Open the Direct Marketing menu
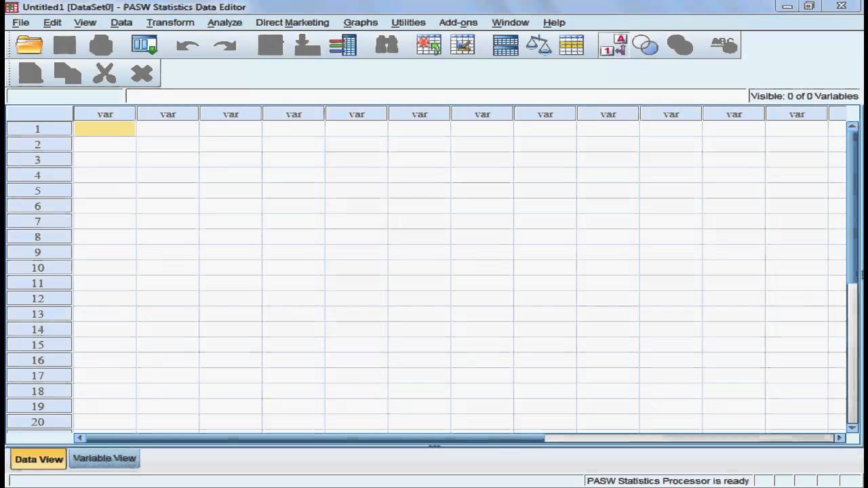The height and width of the screenshot is (488, 868). [292, 22]
